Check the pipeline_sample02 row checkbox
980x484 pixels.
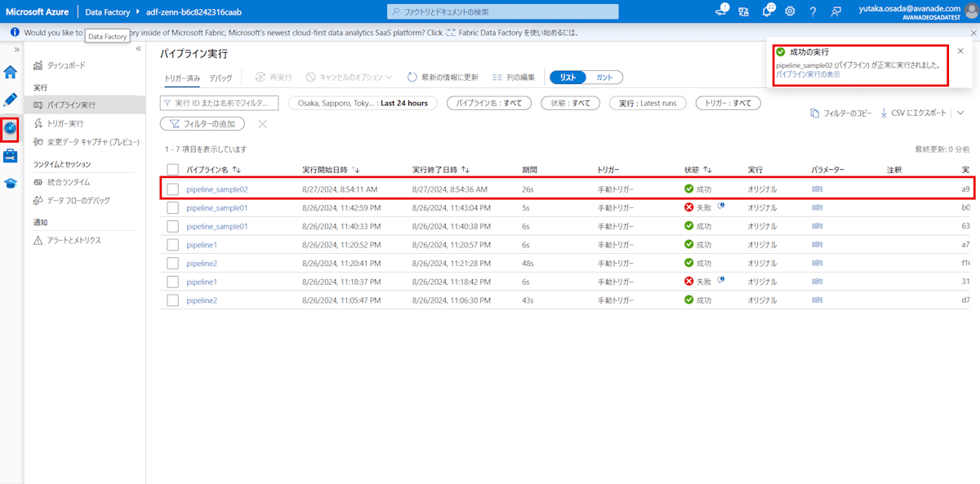tap(172, 189)
